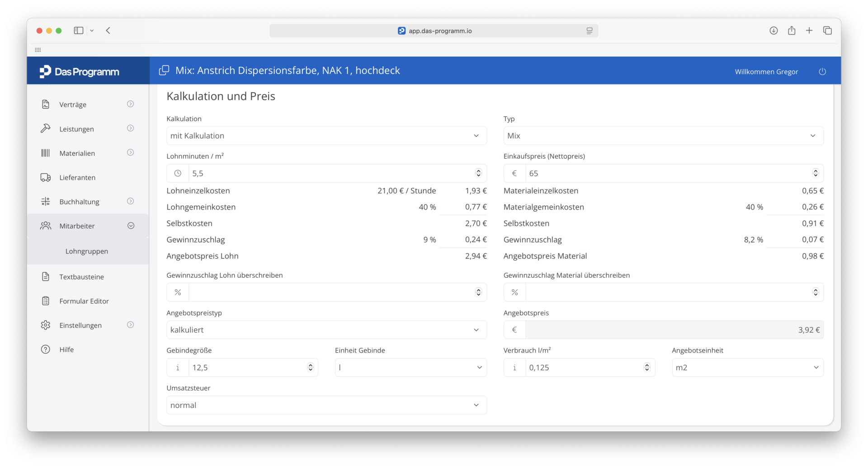This screenshot has width=868, height=467.
Task: Click the Lohnminuten stepper arrows
Action: tap(478, 173)
